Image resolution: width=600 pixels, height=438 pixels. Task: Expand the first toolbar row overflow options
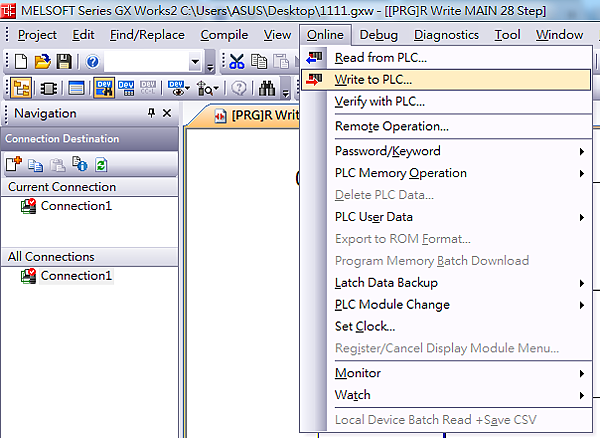[210, 62]
